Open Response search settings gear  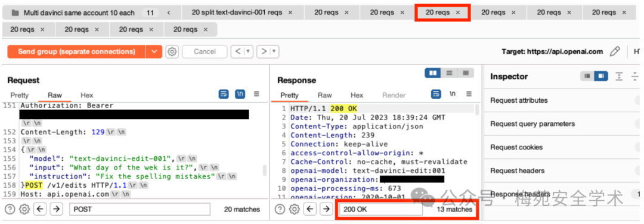click(294, 209)
